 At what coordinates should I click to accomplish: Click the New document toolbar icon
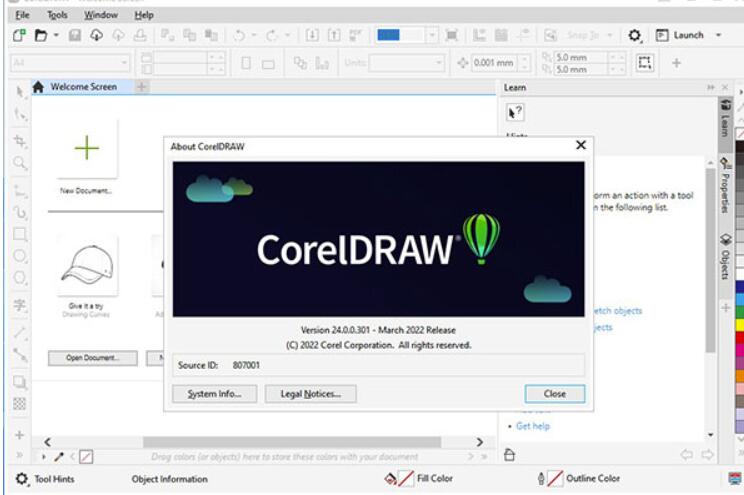click(19, 35)
